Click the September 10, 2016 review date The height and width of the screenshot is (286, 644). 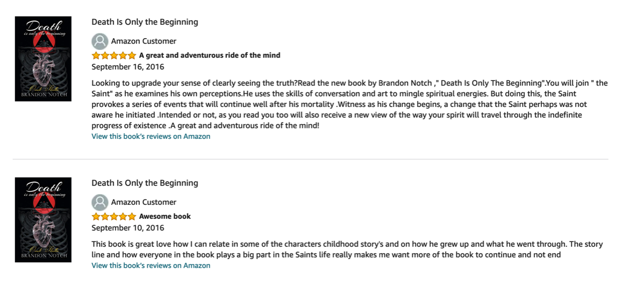(x=128, y=228)
